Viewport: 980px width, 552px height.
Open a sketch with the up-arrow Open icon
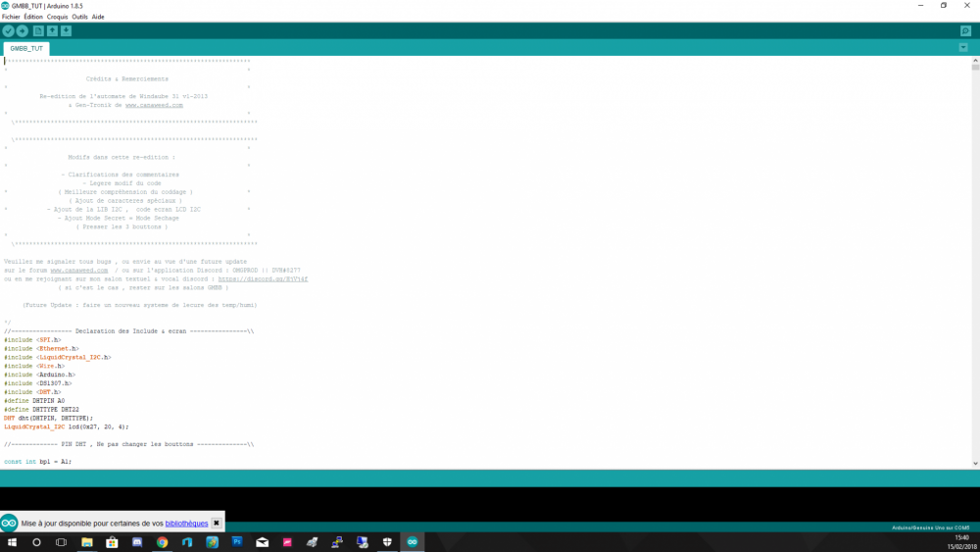[x=52, y=30]
